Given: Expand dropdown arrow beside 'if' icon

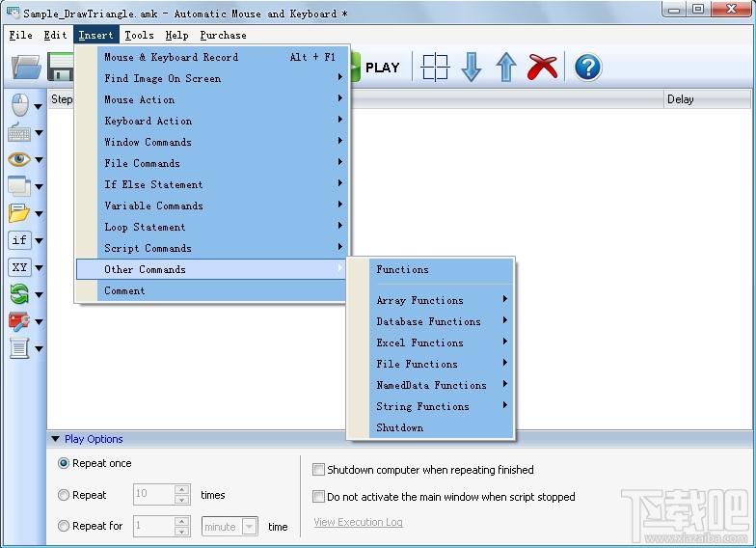Looking at the screenshot, I should tap(39, 241).
